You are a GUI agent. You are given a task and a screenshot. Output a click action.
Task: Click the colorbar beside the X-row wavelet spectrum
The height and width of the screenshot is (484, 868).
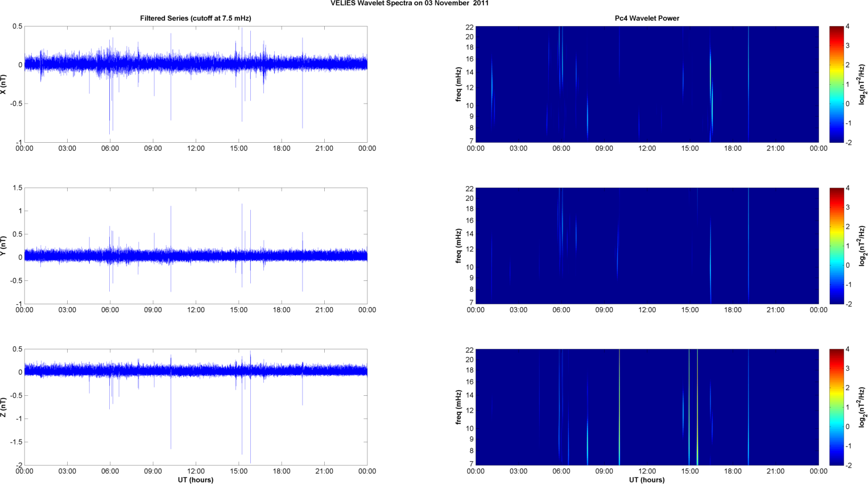836,84
